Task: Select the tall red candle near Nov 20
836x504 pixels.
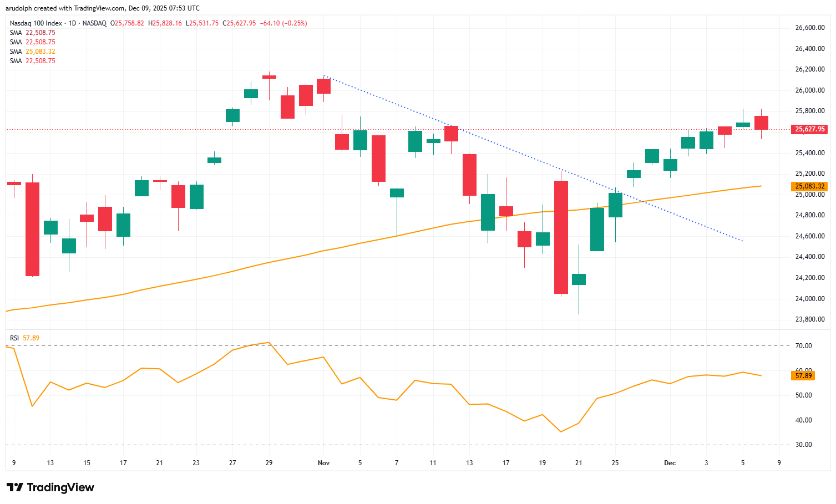Action: [x=561, y=236]
